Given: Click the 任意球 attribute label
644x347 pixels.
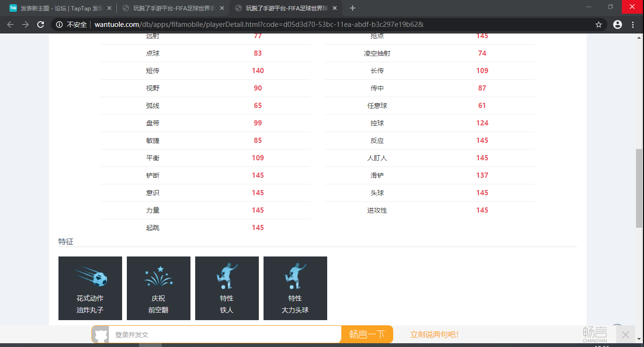Looking at the screenshot, I should [x=377, y=106].
